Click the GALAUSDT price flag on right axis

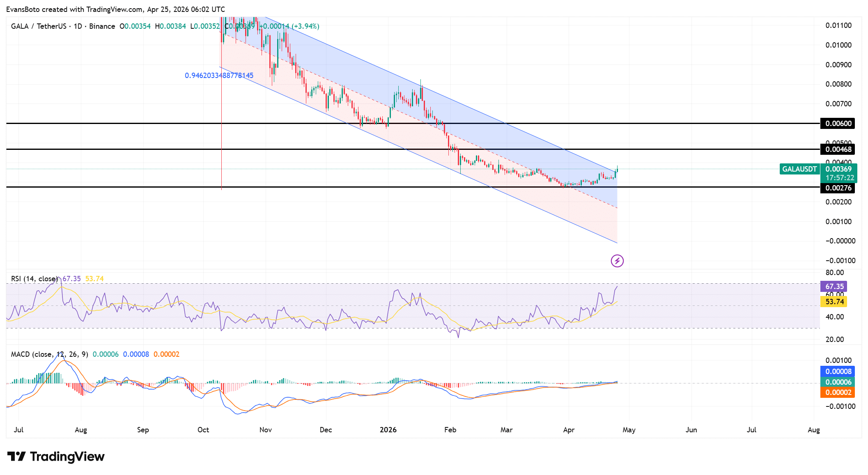(x=799, y=169)
